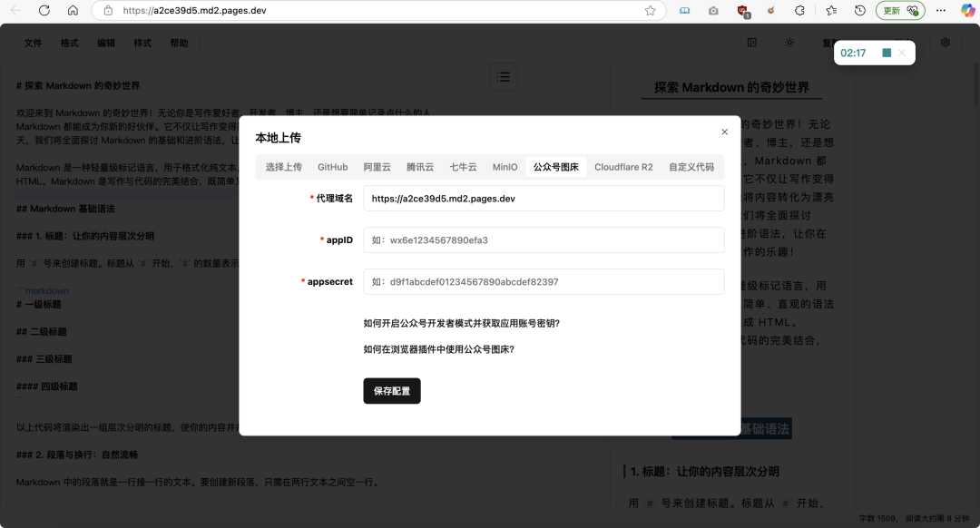Toggle editor sidebar panel icon
This screenshot has height=528, width=980.
[x=752, y=43]
